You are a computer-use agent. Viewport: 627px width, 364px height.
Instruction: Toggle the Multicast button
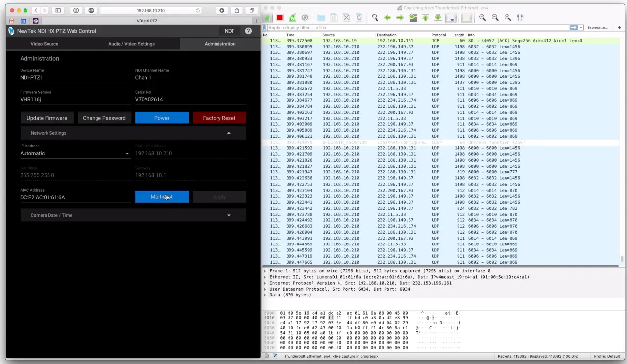pos(162,197)
